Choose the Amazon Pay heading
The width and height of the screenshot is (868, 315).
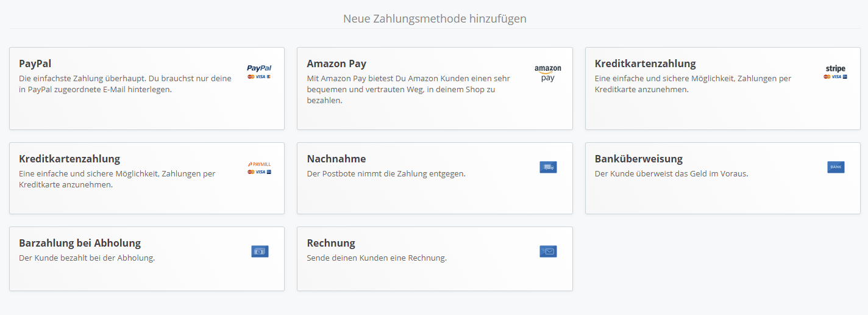pyautogui.click(x=336, y=63)
